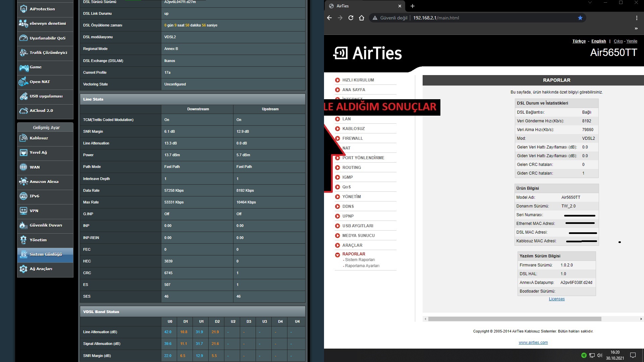Viewport: 644px width, 362px height.
Task: Open Kablosuz wireless settings icon
Action: coord(23,138)
